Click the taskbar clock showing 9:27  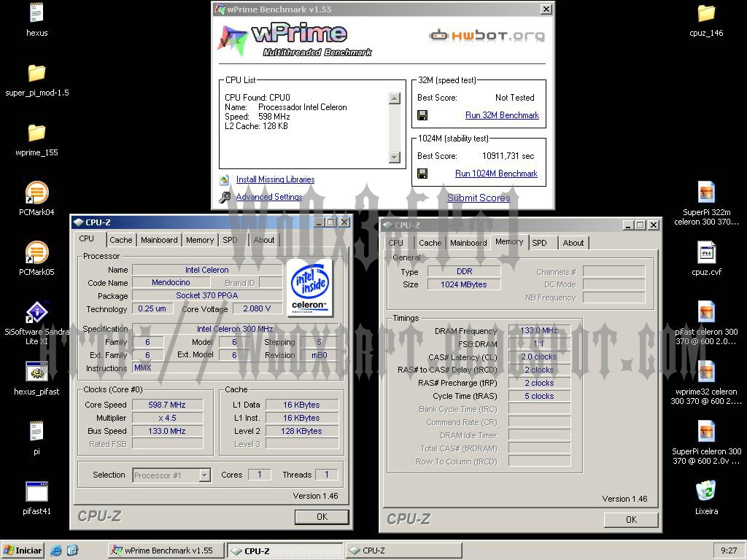click(x=729, y=551)
